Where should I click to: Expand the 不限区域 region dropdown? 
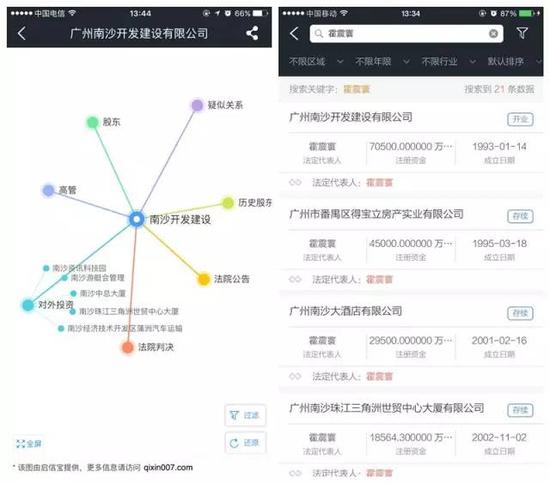[x=316, y=62]
